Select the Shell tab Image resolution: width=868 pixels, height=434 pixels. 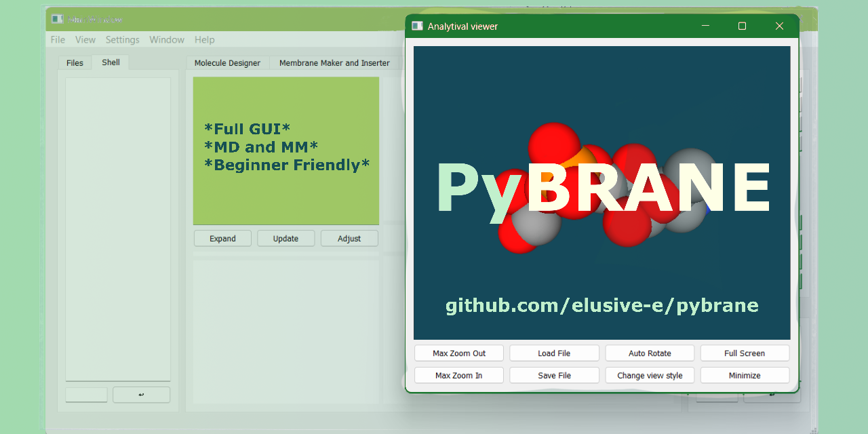coord(111,62)
